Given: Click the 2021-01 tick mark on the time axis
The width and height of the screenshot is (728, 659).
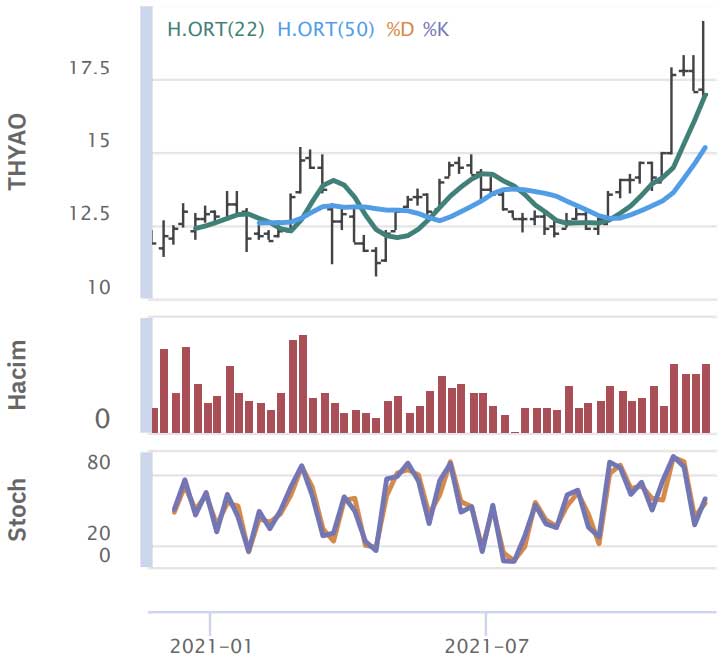Looking at the screenshot, I should [x=210, y=624].
